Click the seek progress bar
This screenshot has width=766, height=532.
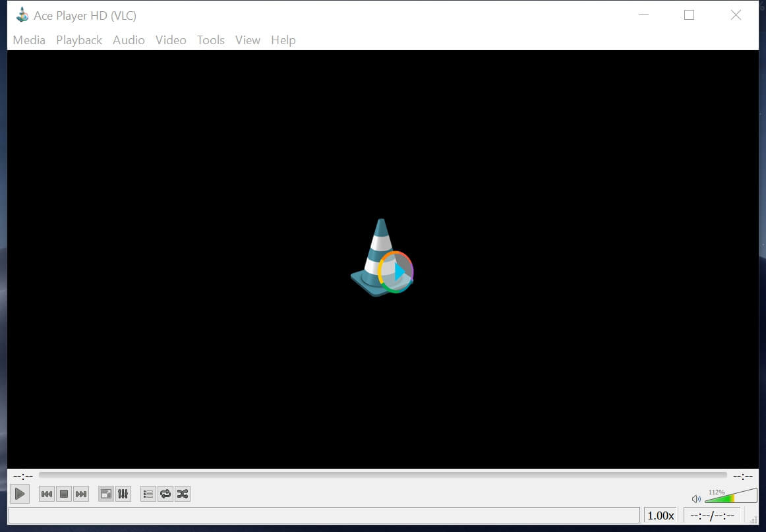[x=382, y=475]
